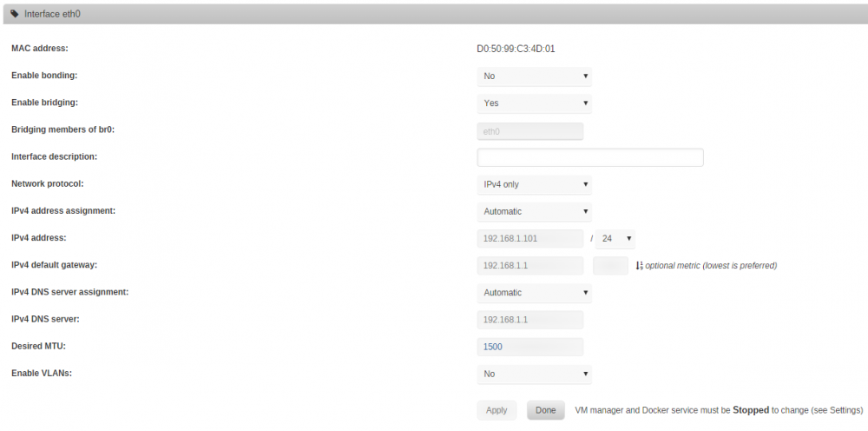868x431 pixels.
Task: Click the 'IPv4 DNS server:' label
Action: tap(45, 319)
